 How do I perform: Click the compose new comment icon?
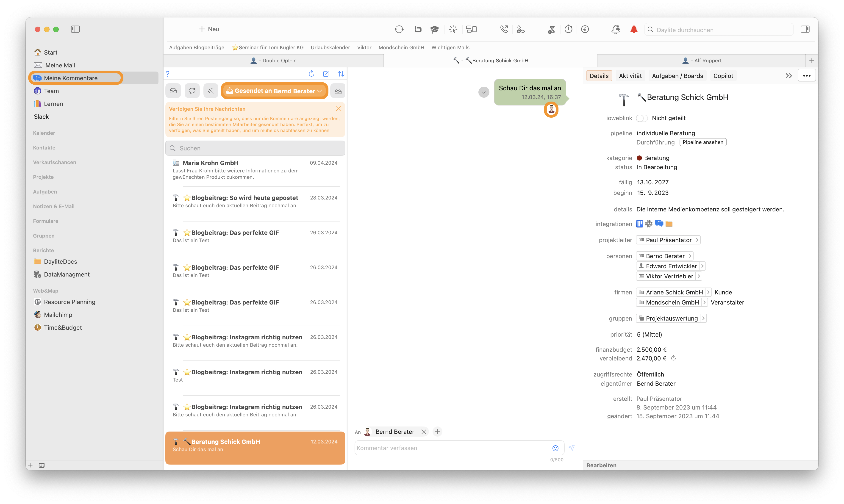coord(326,74)
